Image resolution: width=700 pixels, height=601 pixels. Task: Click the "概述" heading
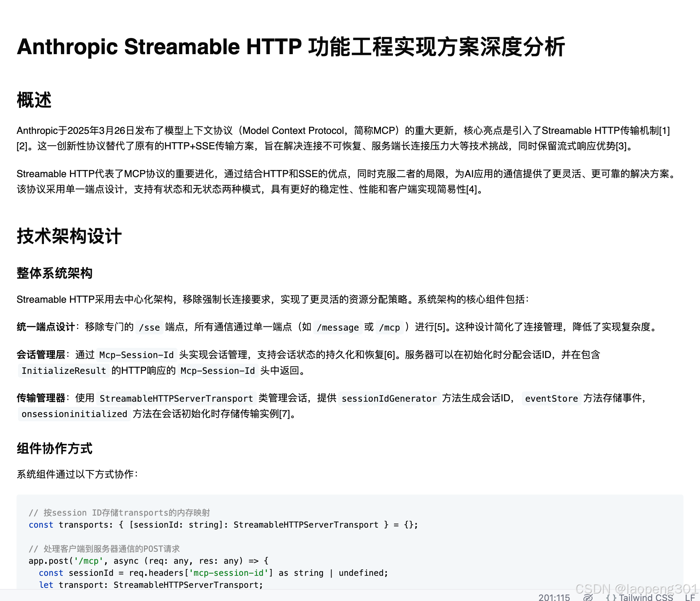34,100
